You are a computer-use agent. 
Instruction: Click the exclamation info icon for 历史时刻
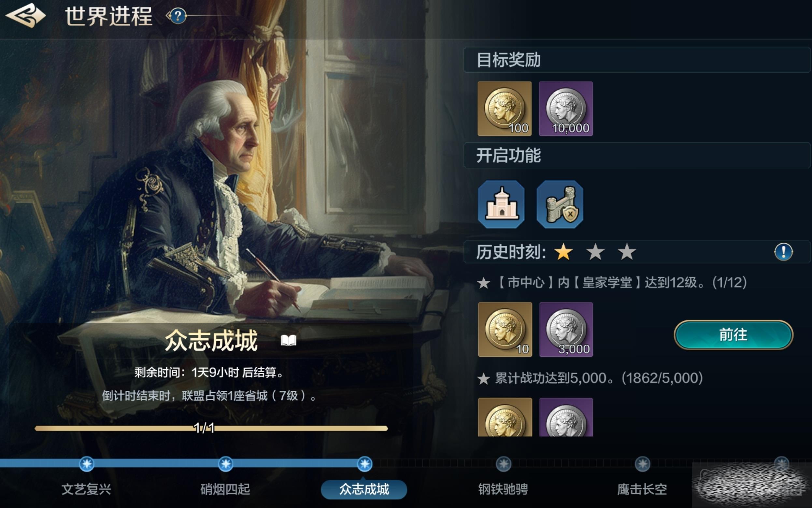point(783,252)
